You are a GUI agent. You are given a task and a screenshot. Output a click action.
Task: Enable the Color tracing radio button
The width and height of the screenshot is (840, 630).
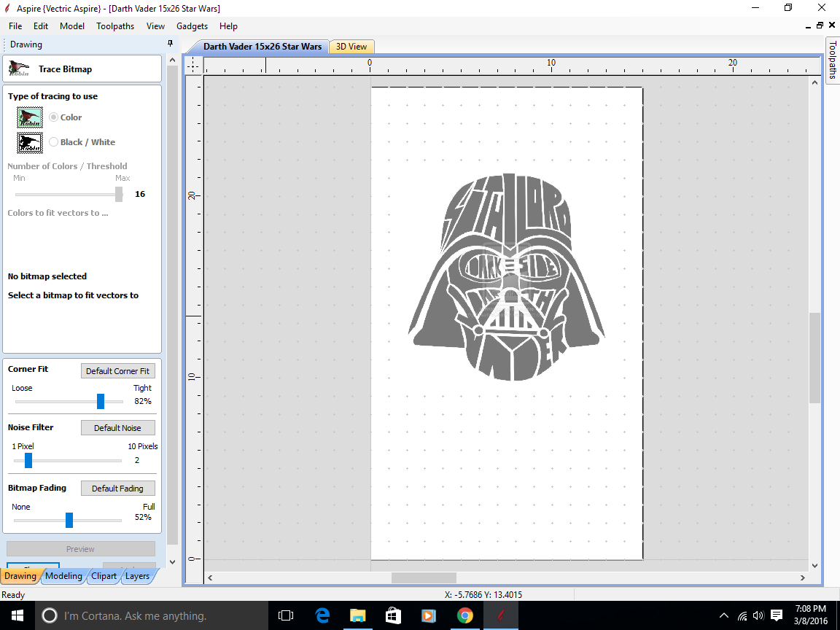(x=53, y=117)
